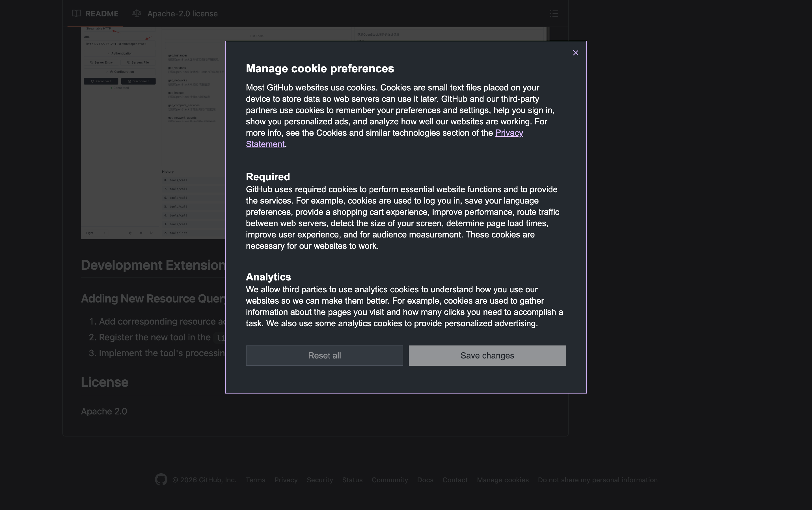Switch to the README tab
Image resolution: width=812 pixels, height=510 pixels.
(x=101, y=14)
